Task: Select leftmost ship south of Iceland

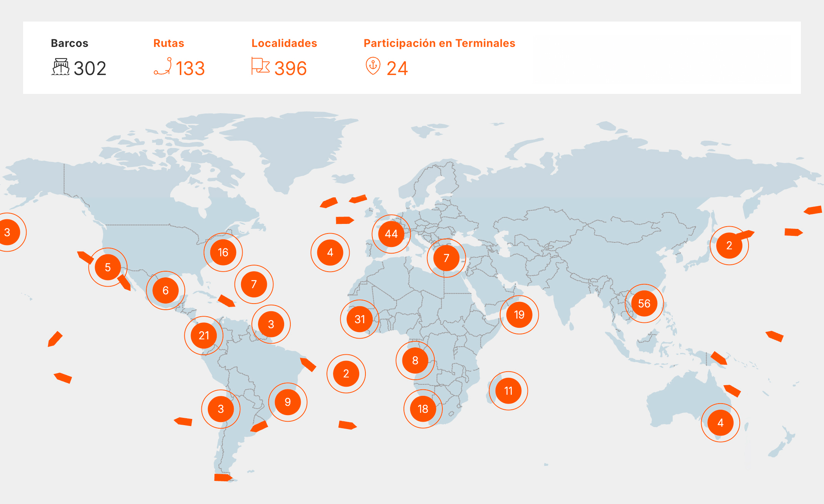Action: [329, 203]
